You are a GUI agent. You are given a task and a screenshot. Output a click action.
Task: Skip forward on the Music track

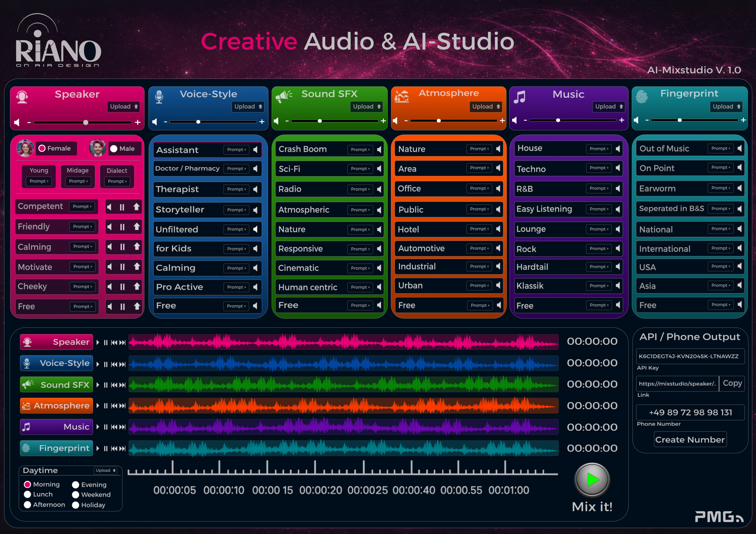(123, 427)
